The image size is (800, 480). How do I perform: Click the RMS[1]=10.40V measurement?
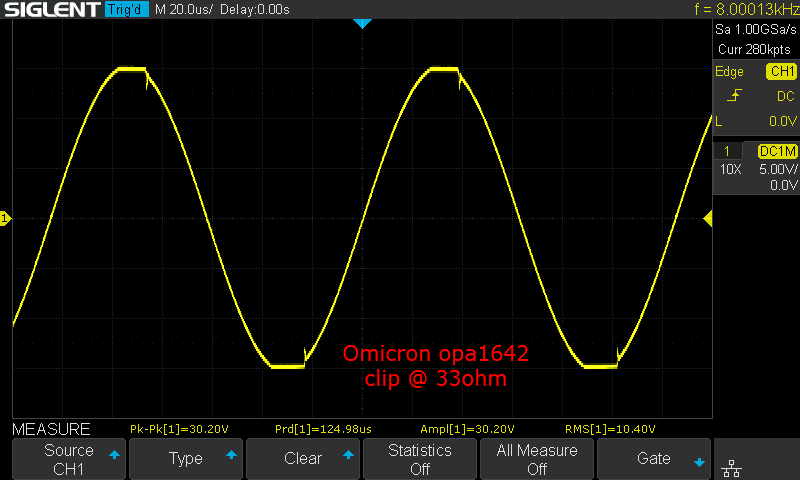(610, 429)
